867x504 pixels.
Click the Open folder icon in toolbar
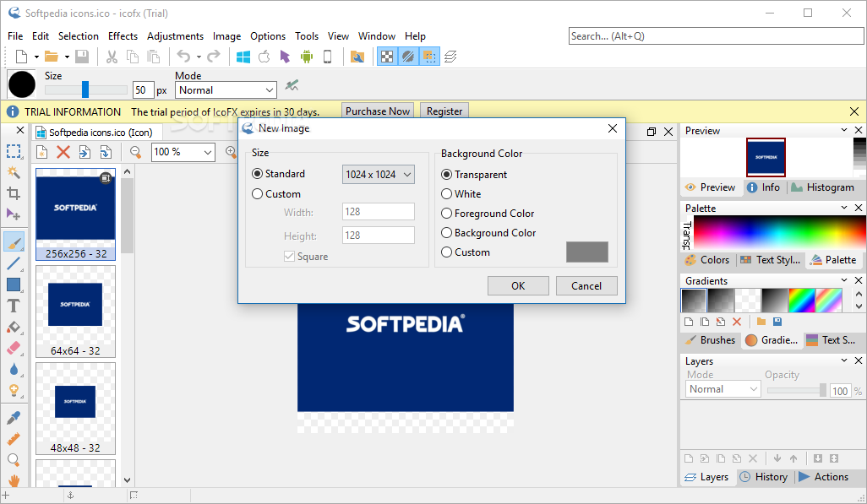coord(52,57)
